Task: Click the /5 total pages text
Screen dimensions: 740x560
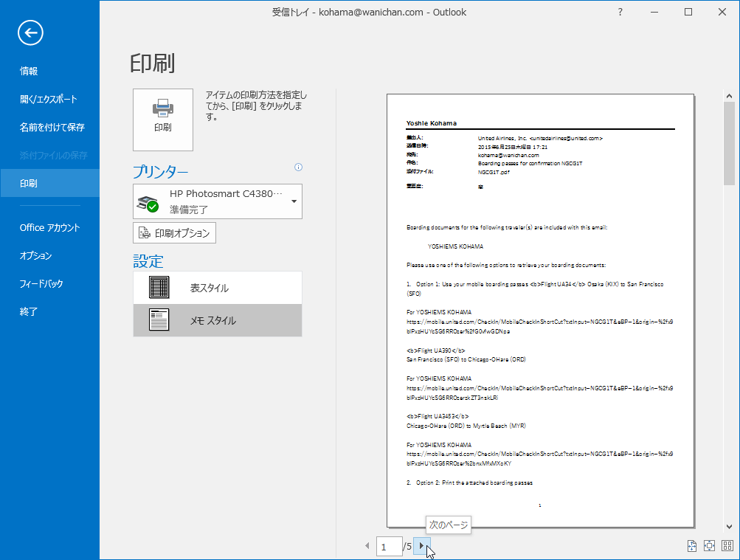Action: 407,547
